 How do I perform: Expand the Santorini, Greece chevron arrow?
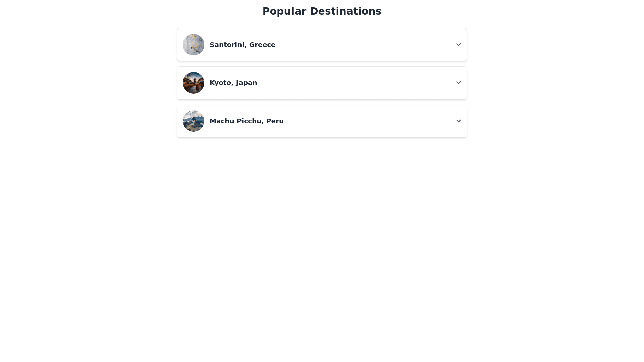point(458,45)
